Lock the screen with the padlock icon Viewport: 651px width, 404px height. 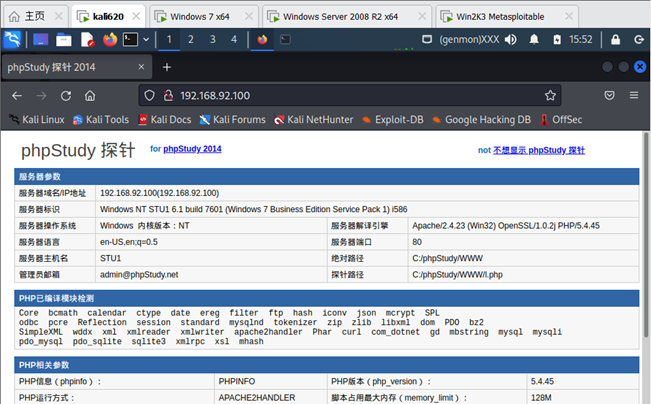coord(615,39)
